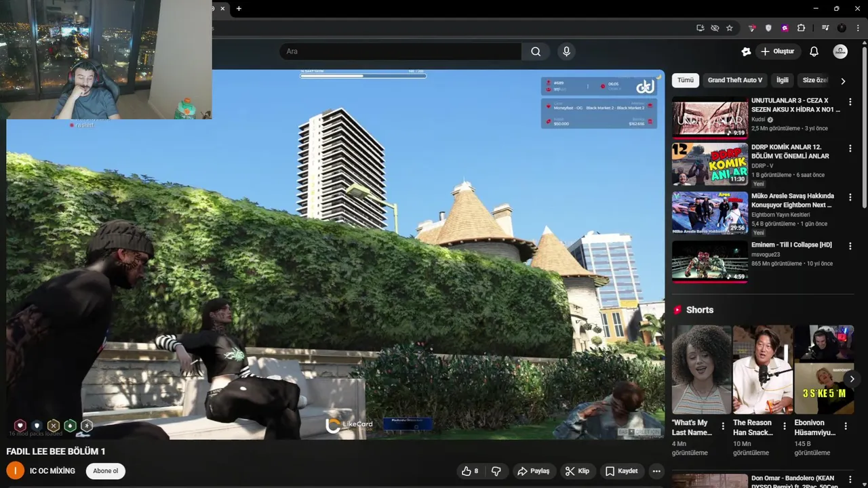Open more actions ellipsis under video
The height and width of the screenshot is (488, 868).
tap(656, 471)
